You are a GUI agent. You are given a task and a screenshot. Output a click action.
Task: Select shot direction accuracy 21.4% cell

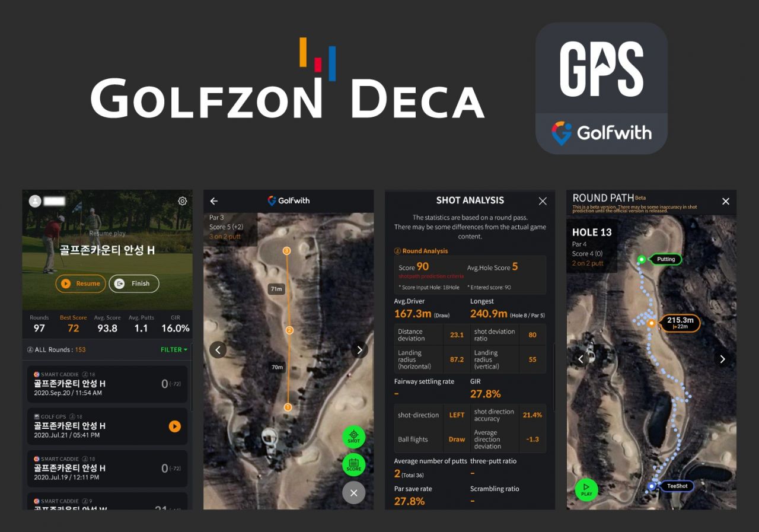532,415
